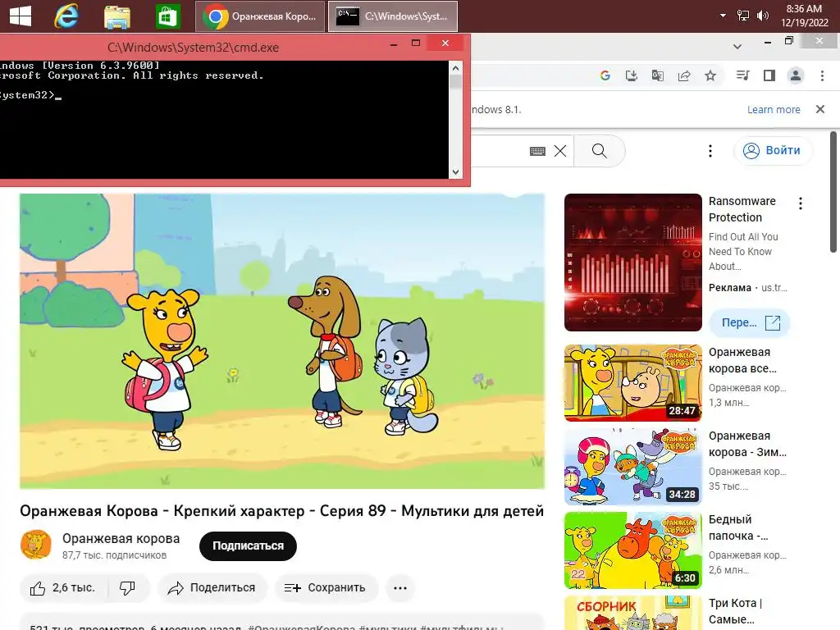The width and height of the screenshot is (840, 630).
Task: Show hidden system tray icons arrow
Action: pos(723,16)
